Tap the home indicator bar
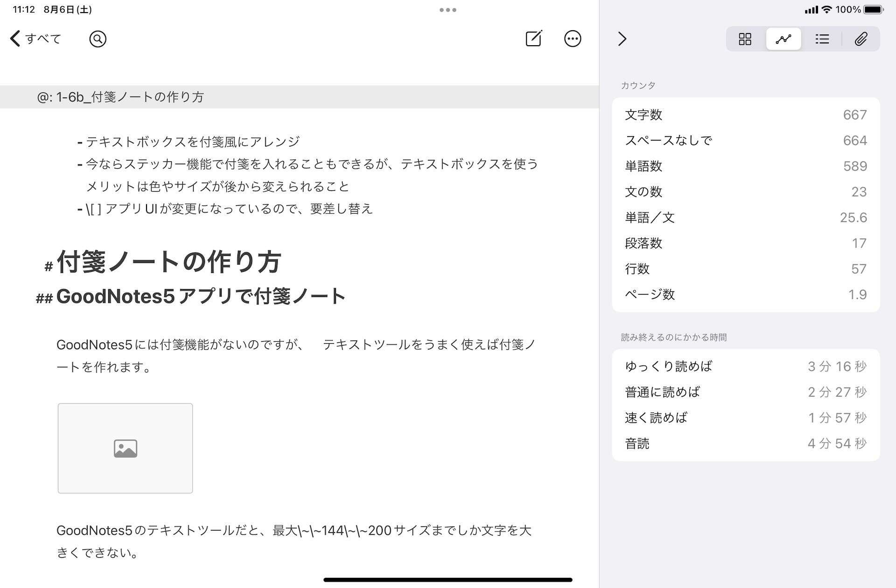Screen dimensions: 896x588 (448, 580)
